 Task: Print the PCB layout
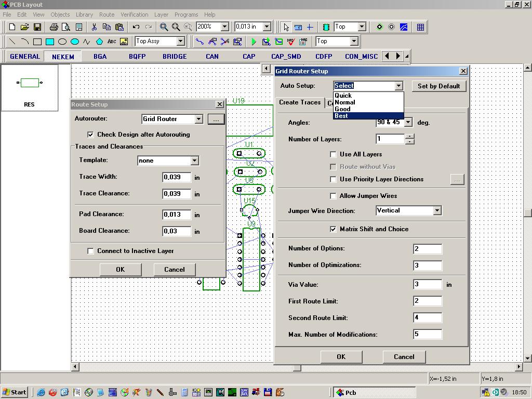54,27
